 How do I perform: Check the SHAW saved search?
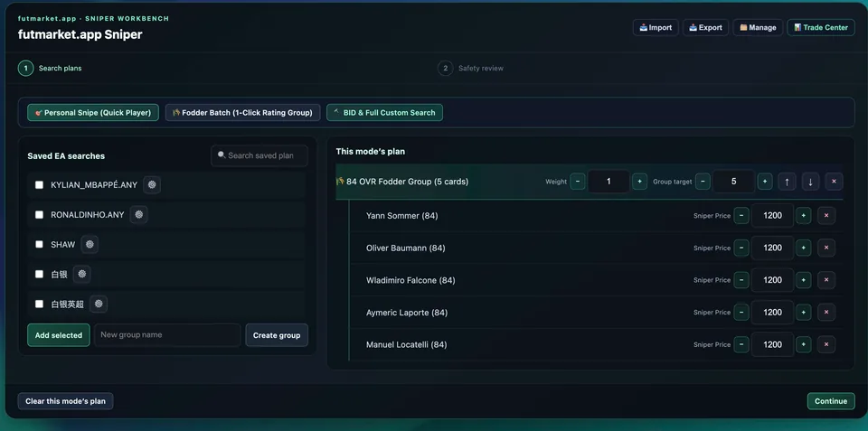click(39, 245)
